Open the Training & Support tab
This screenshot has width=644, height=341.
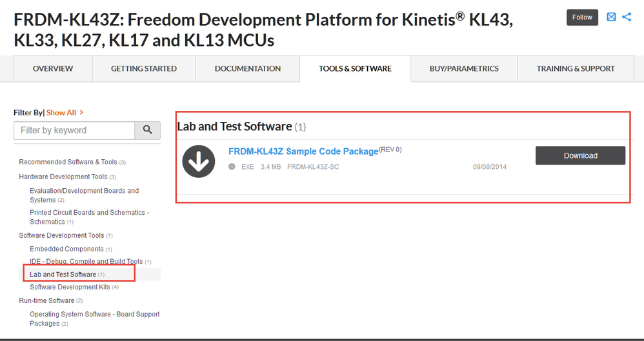pos(576,68)
